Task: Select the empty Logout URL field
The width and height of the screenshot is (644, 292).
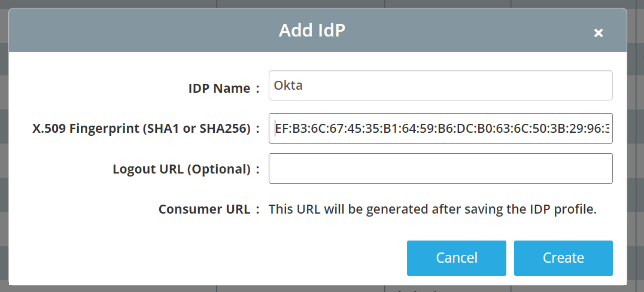Action: 441,168
